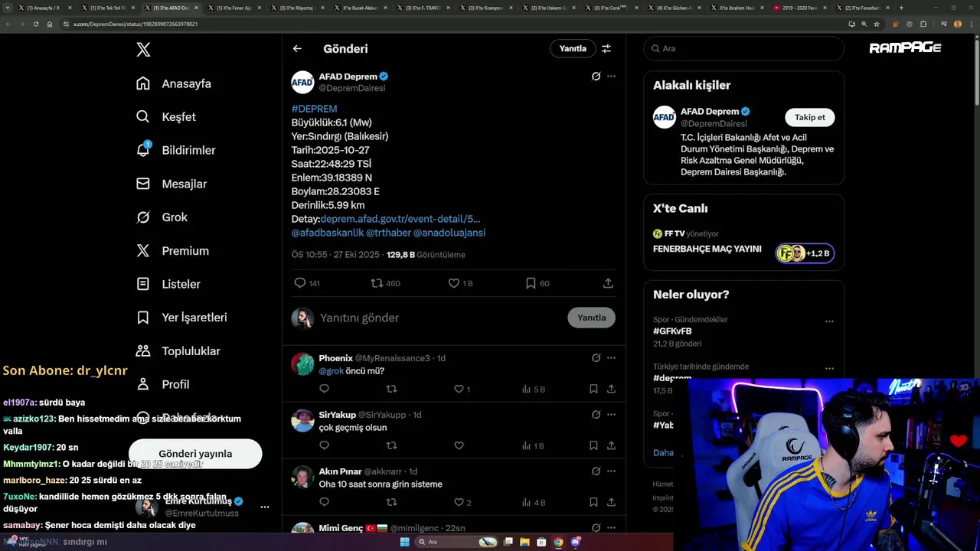Click the #DEPREM hashtag
980x551 pixels.
coord(314,109)
